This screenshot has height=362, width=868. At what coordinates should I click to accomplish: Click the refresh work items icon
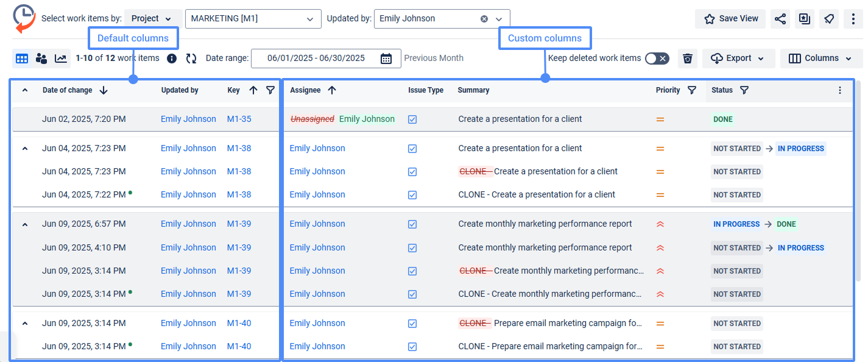click(x=191, y=59)
